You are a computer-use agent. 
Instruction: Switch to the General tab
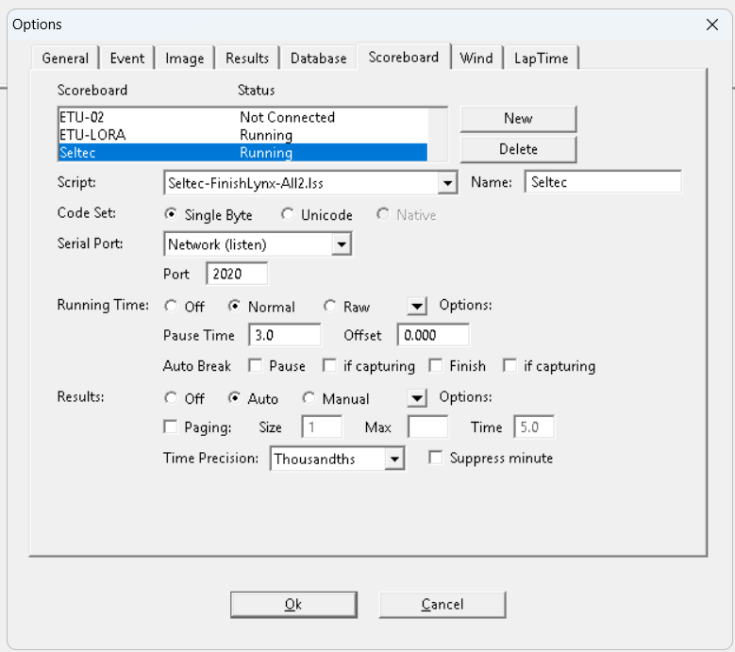click(x=65, y=59)
